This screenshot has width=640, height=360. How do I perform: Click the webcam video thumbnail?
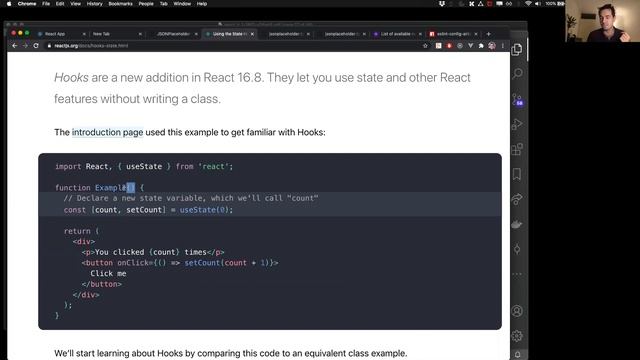point(602,21)
